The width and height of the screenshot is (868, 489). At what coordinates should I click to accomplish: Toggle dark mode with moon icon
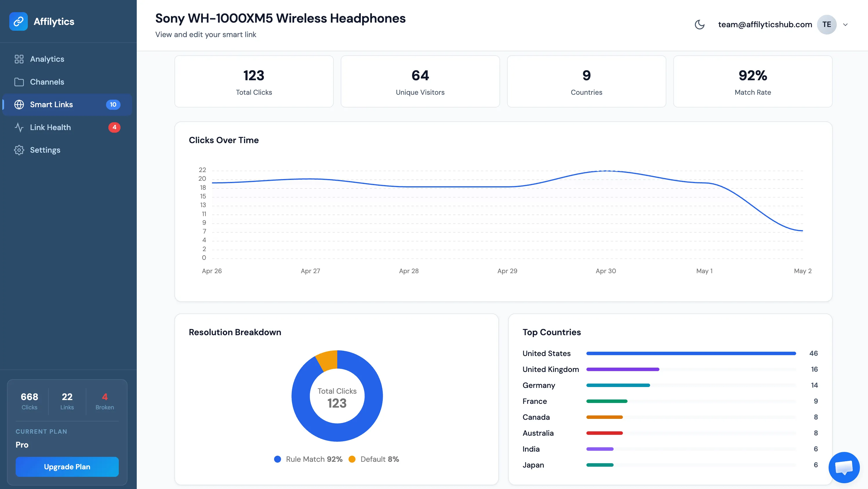pyautogui.click(x=699, y=25)
